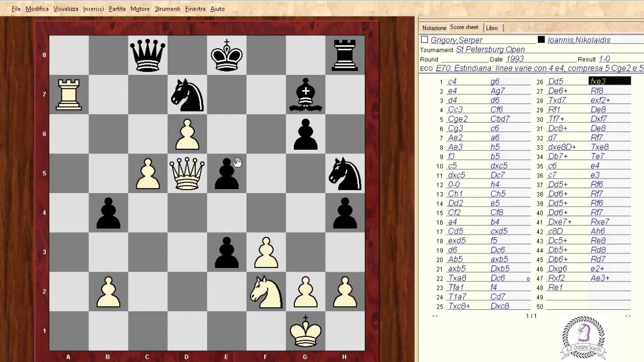Select the black queen on c8
Viewport: 644px width, 362px height.
click(x=147, y=55)
